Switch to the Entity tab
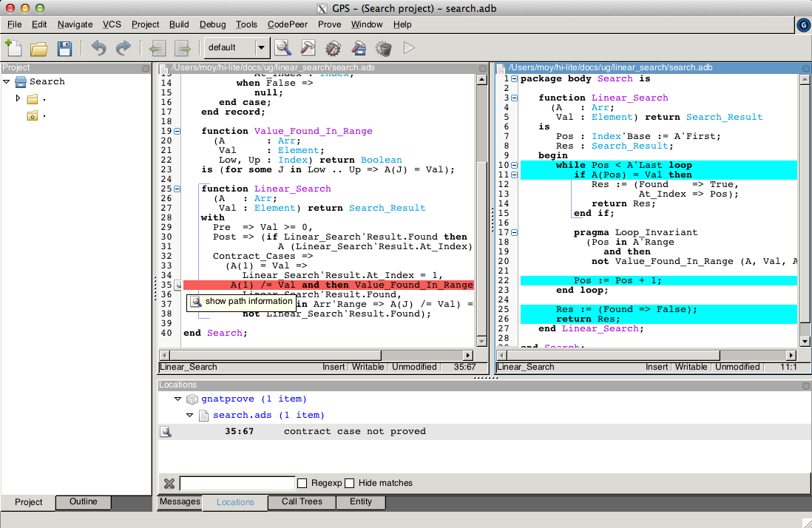The height and width of the screenshot is (528, 812). (x=361, y=501)
